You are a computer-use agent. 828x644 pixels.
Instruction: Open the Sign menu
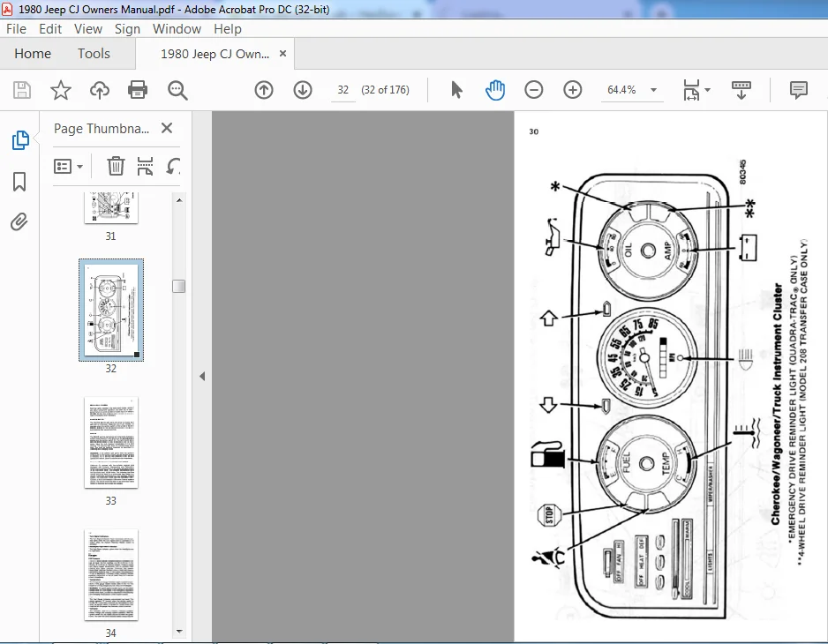(x=127, y=29)
